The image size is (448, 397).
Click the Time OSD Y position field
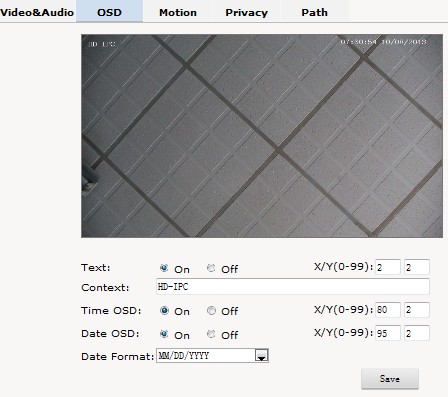point(417,310)
